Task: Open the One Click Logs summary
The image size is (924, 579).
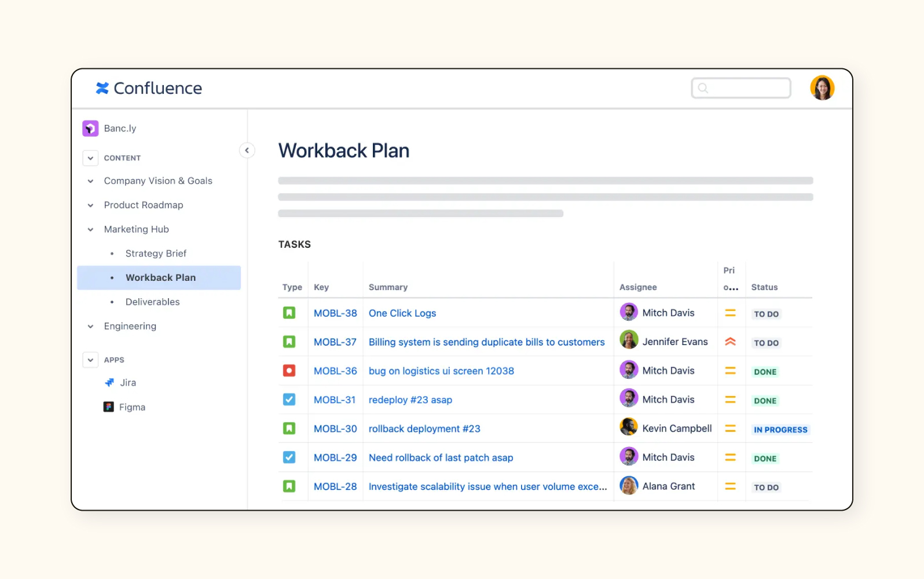Action: point(402,313)
